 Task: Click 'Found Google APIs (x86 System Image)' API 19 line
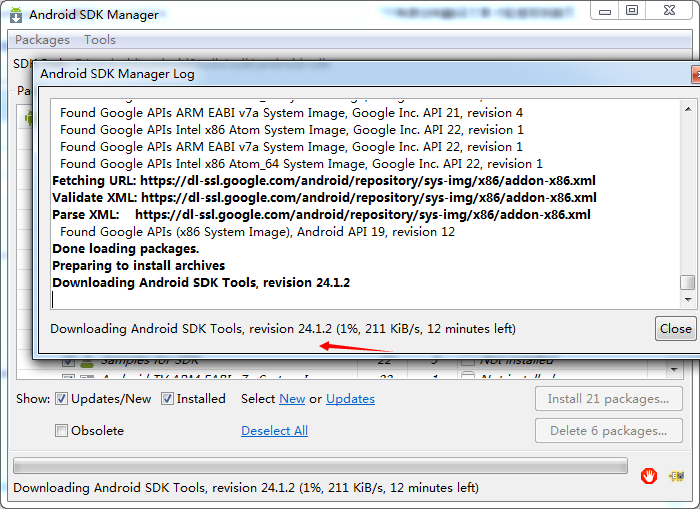coord(257,232)
